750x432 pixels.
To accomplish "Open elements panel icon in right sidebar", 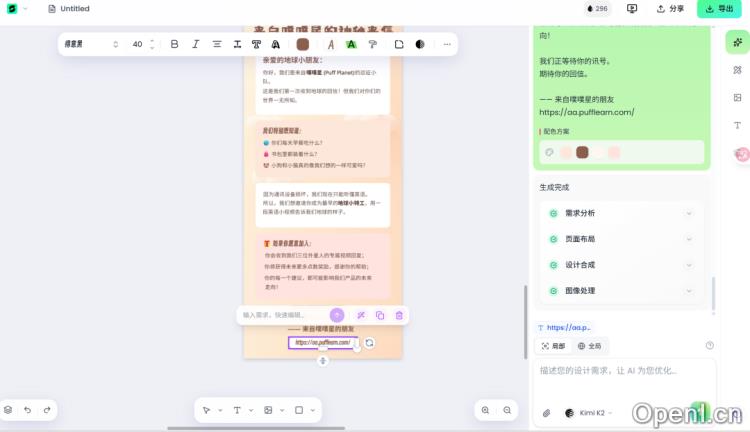I will tap(738, 70).
